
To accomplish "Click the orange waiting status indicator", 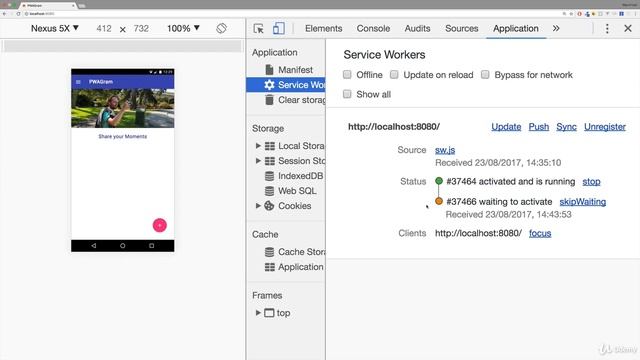I will (439, 201).
